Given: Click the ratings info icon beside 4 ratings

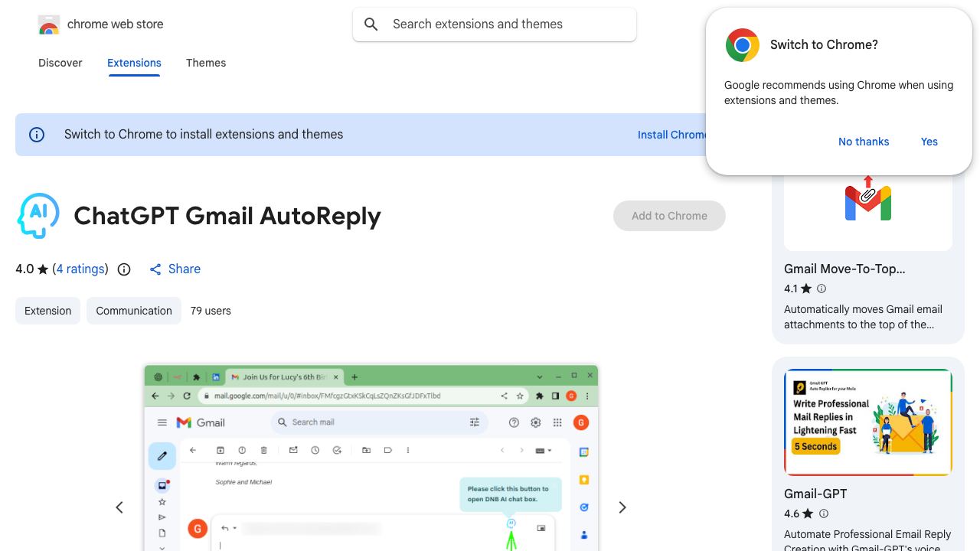Looking at the screenshot, I should coord(124,269).
